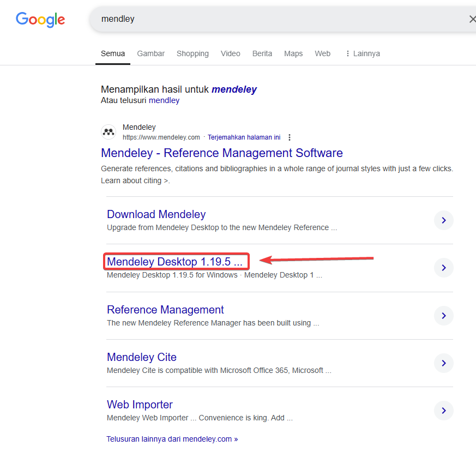476x452 pixels.
Task: Click the Google logo
Action: click(40, 20)
